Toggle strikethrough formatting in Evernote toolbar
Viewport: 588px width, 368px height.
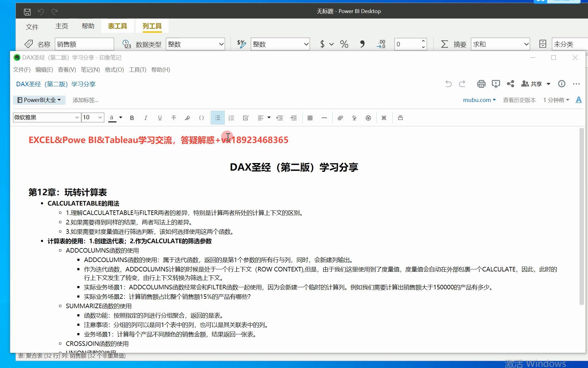174,118
